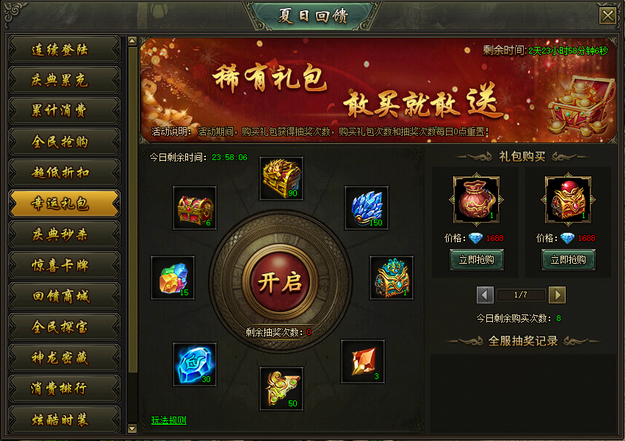Viewport: 625px width, 441px height.
Task: Select the golden ornament prize icon 50
Action: pyautogui.click(x=281, y=389)
